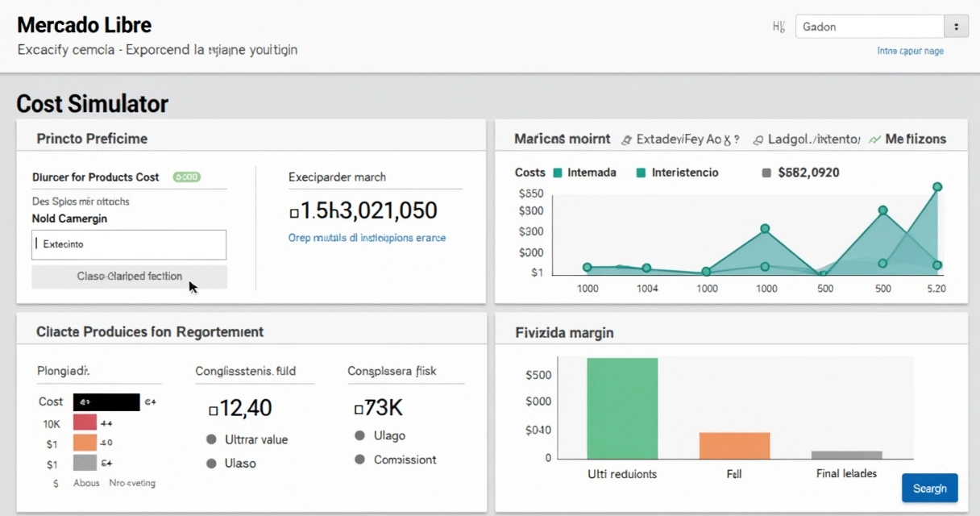Image resolution: width=980 pixels, height=516 pixels.
Task: Open the Gadon dropdown arrow
Action: 956,27
